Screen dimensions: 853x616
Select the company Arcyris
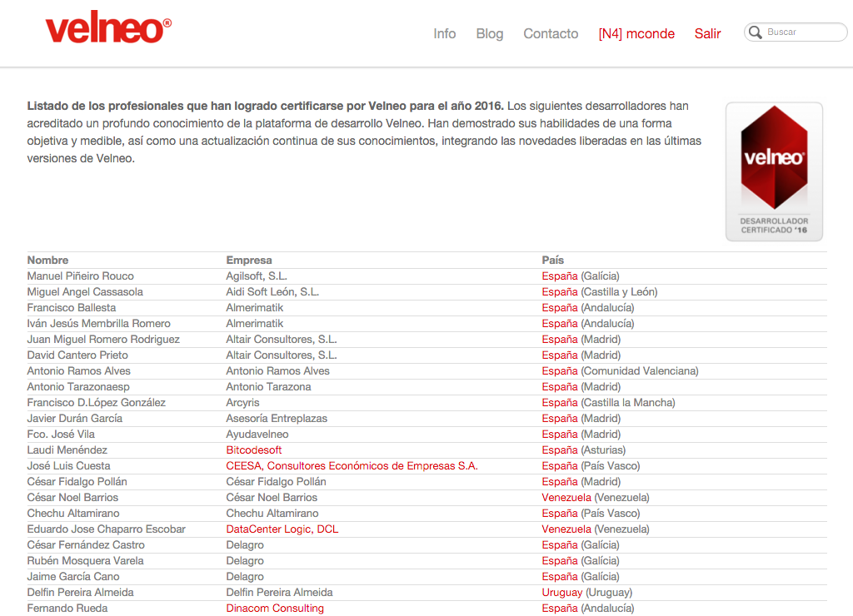tap(242, 403)
